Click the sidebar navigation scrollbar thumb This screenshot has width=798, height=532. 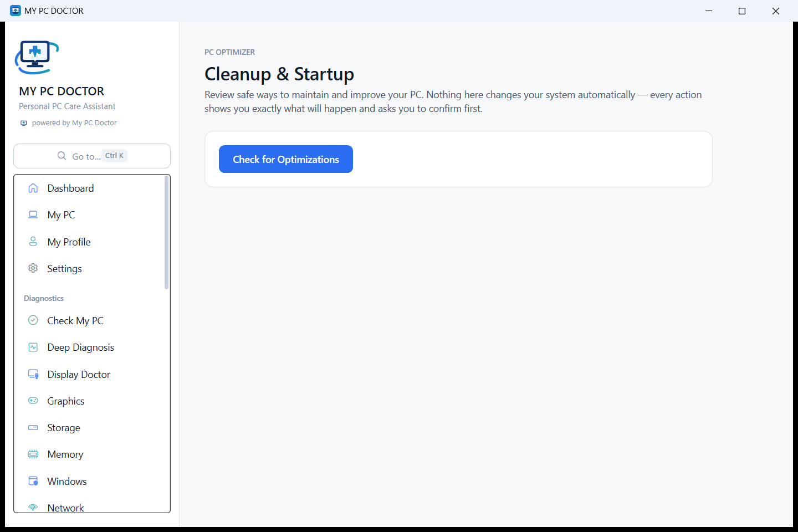[x=166, y=232]
